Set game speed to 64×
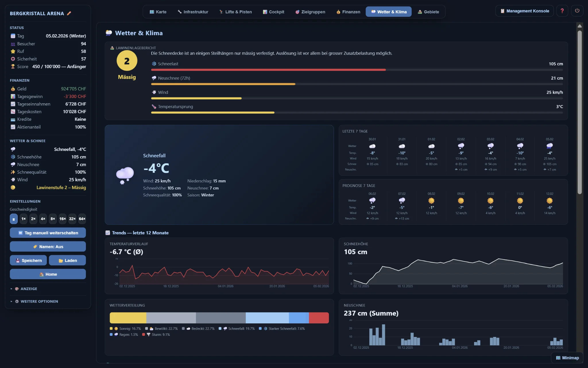The image size is (588, 368). pos(82,219)
